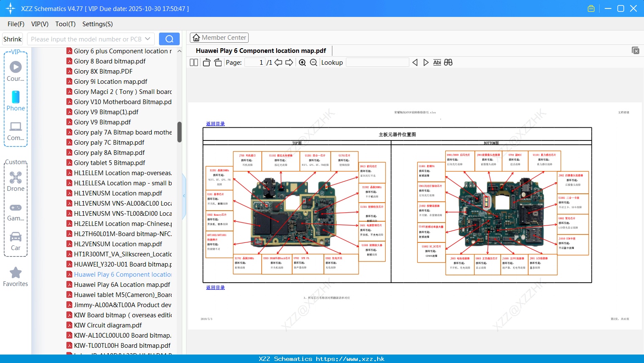
Task: Click top 返回目录 link in PDF
Action: (x=215, y=124)
